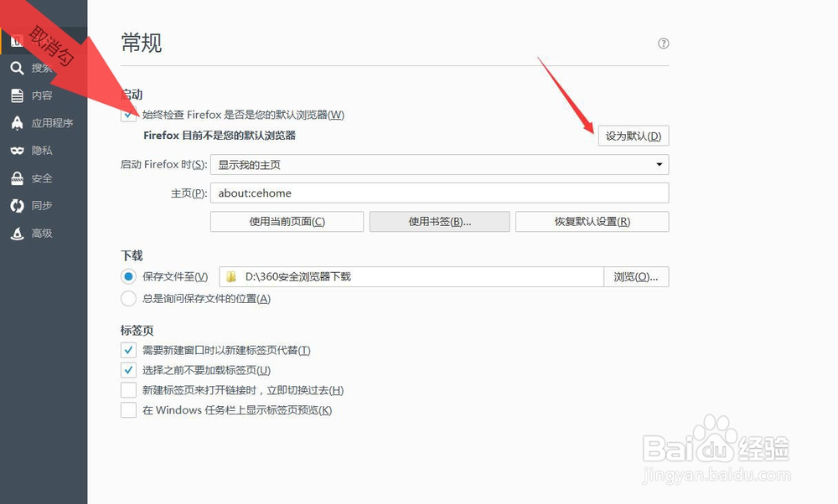
Task: Click 使用书签 button
Action: point(439,222)
